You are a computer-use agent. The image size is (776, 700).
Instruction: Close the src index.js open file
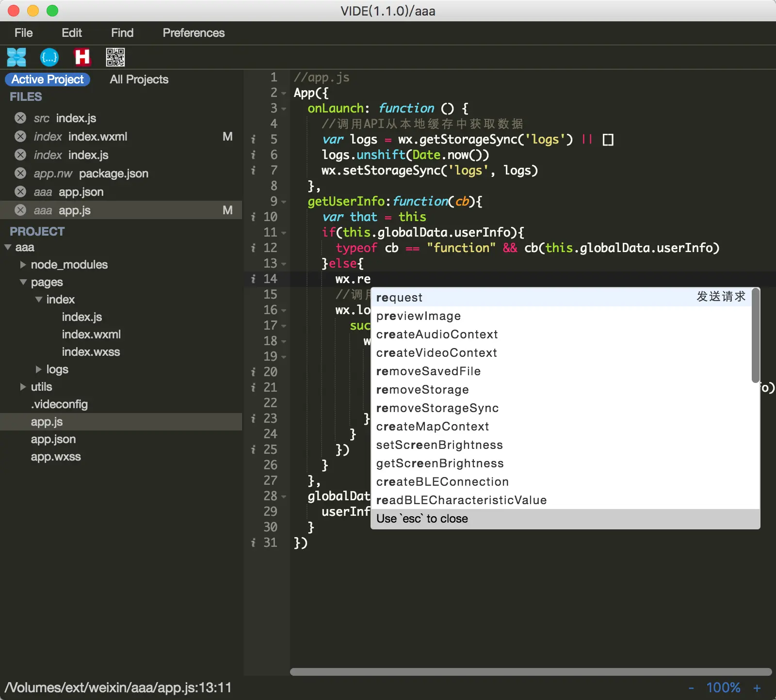point(20,118)
